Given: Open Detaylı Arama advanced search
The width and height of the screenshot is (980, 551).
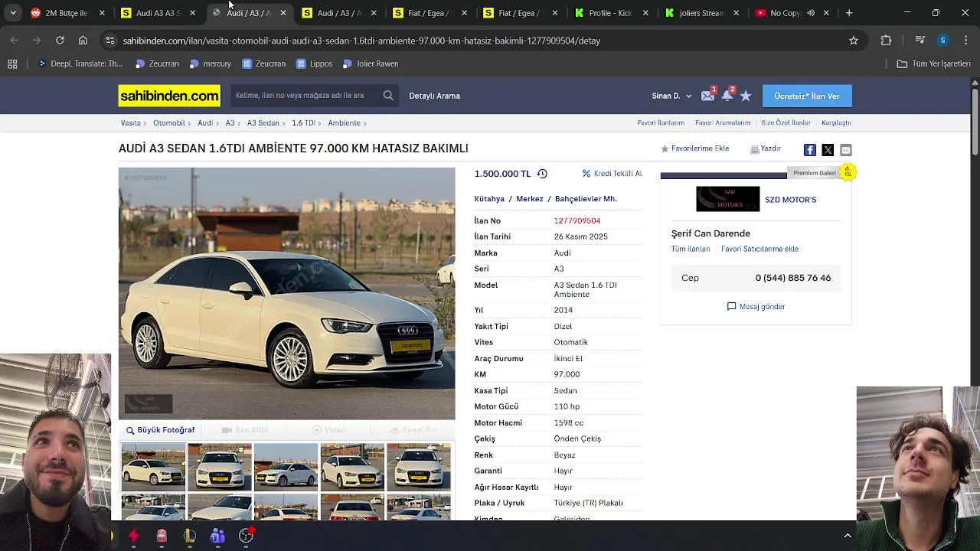Looking at the screenshot, I should [434, 96].
